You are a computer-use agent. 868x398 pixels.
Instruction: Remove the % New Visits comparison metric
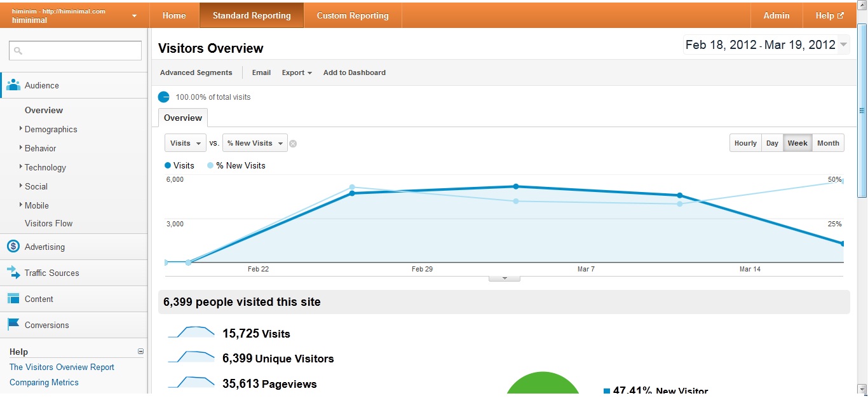point(293,144)
